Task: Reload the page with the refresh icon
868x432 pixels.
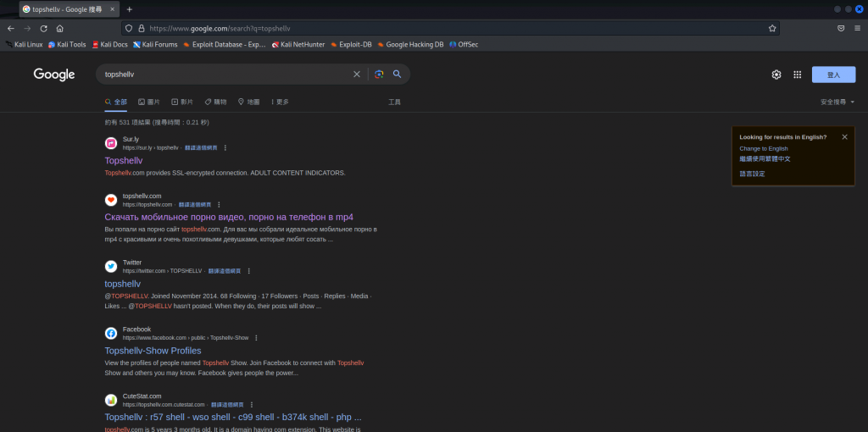Action: click(x=44, y=28)
